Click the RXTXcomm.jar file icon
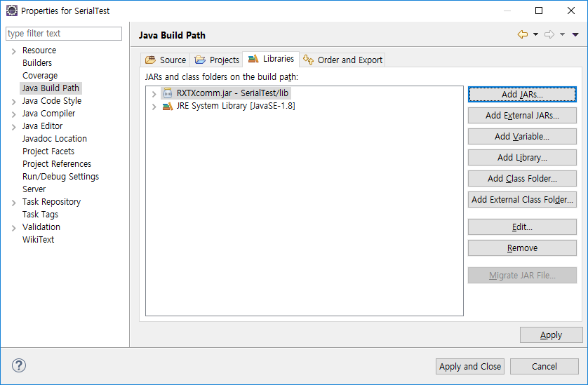The image size is (588, 385). pyautogui.click(x=168, y=93)
